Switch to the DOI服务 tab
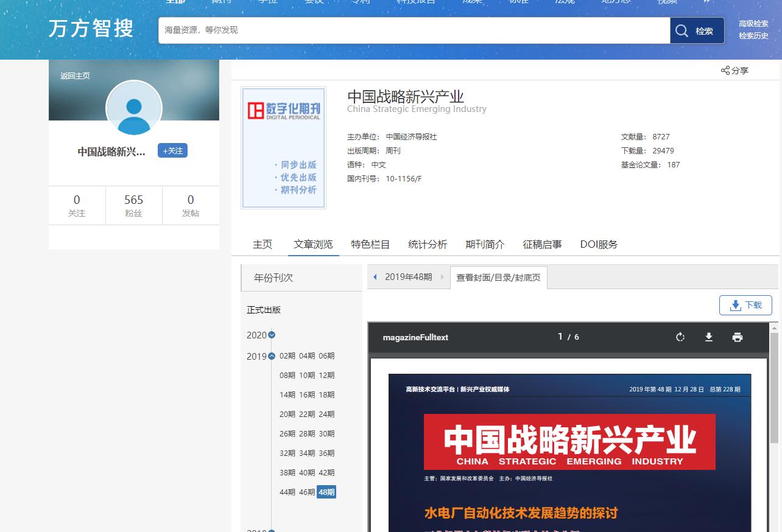 point(599,244)
